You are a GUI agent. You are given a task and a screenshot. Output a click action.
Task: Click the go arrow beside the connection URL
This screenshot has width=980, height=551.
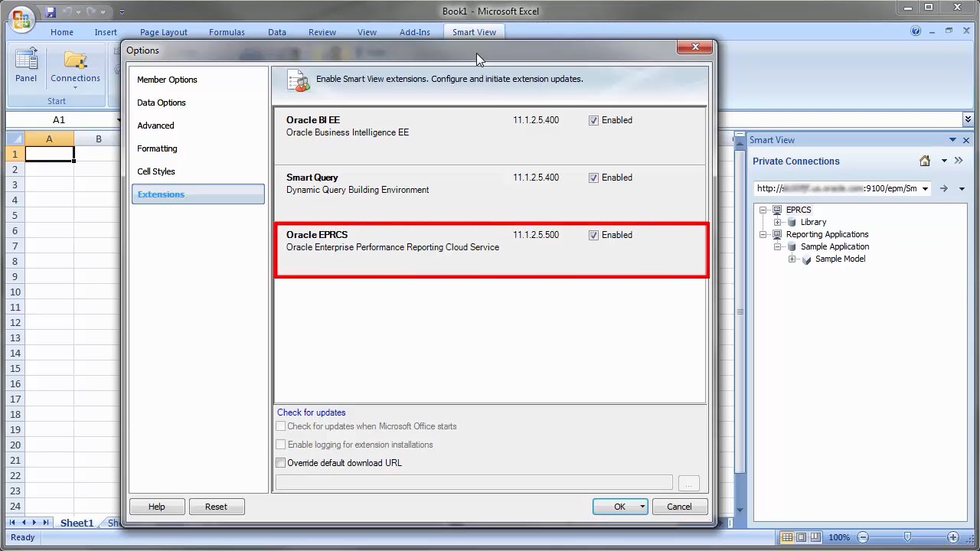(943, 188)
